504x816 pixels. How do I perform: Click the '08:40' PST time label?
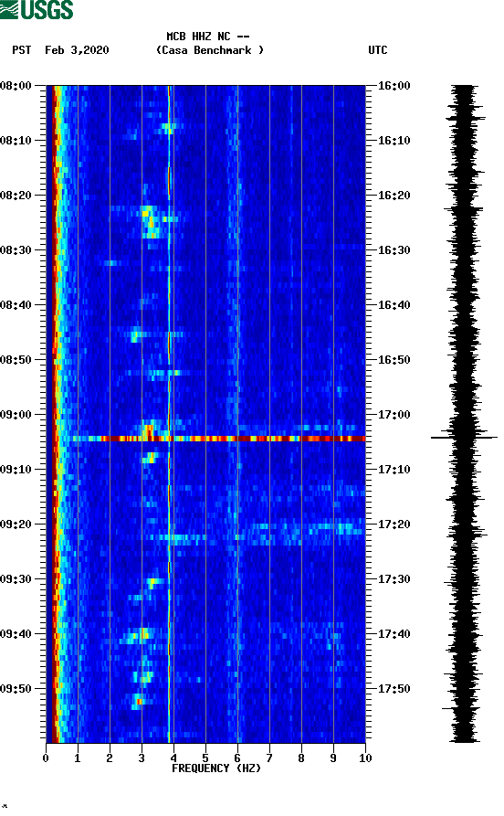tap(16, 305)
